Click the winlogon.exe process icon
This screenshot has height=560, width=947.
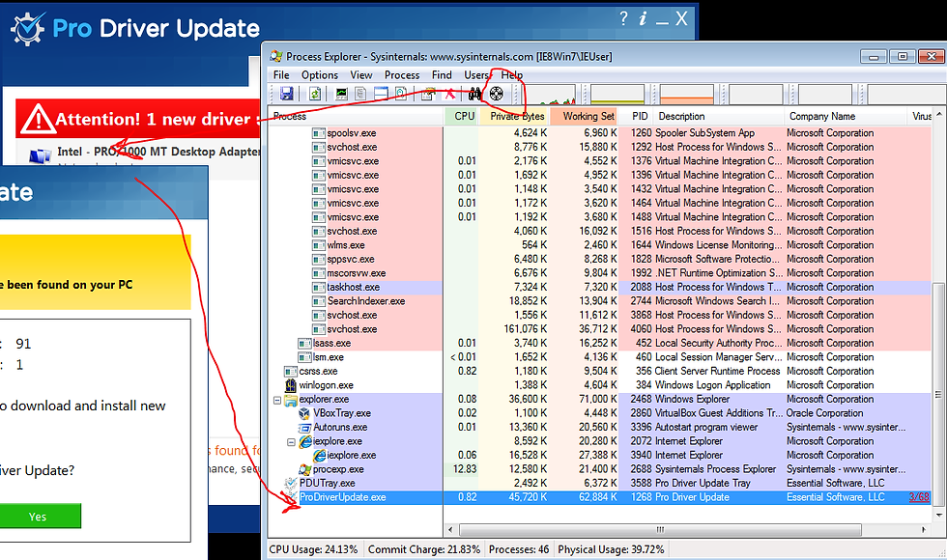point(291,385)
